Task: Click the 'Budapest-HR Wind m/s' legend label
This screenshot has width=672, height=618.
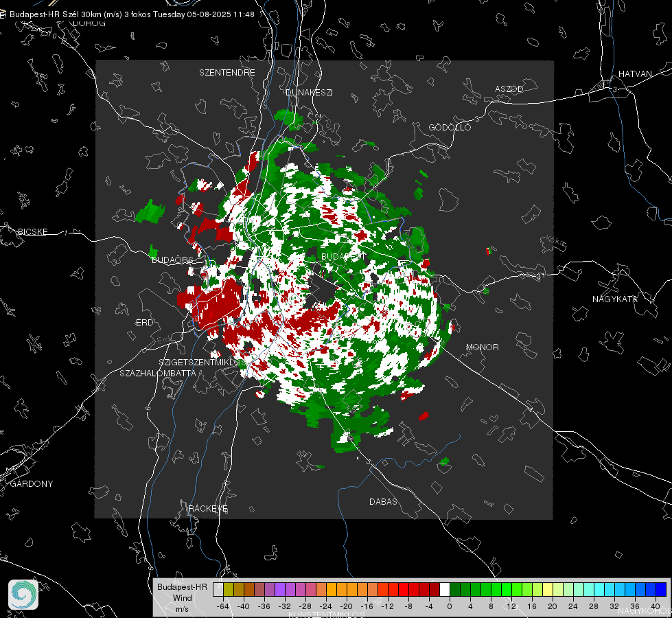Action: coord(182,598)
